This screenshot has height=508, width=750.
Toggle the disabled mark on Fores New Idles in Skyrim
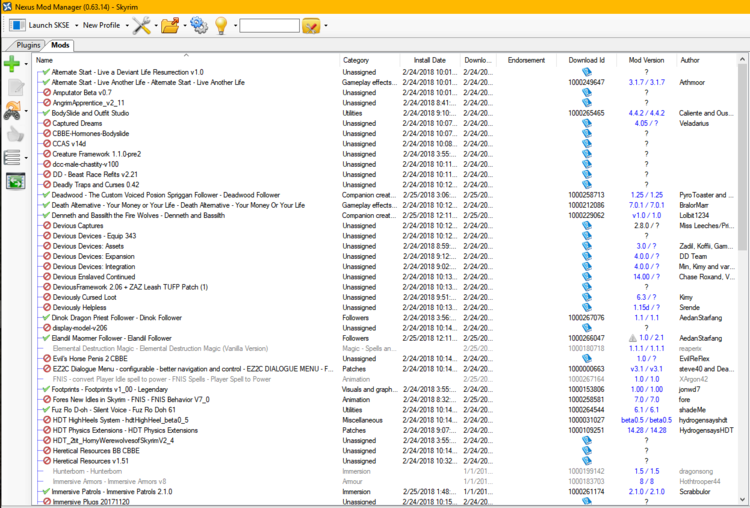47,399
